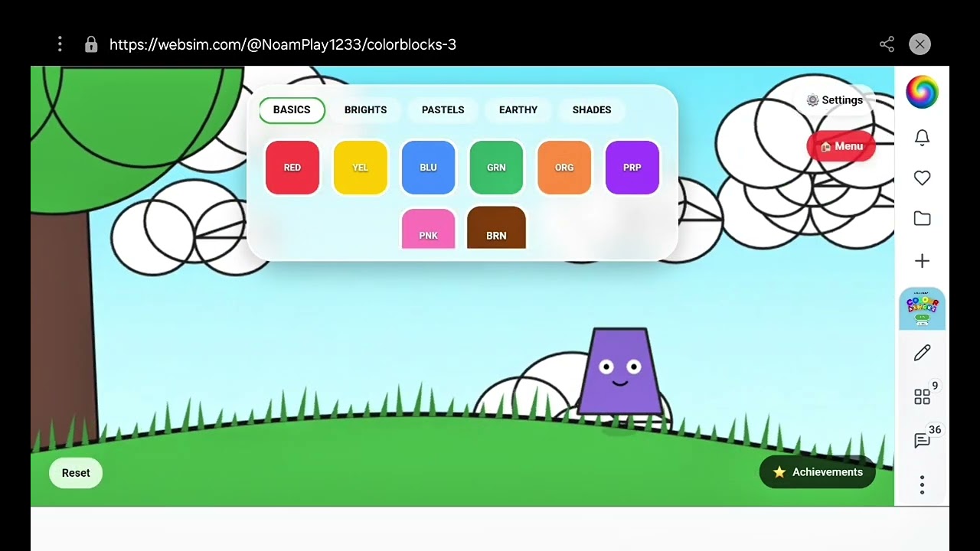Pick the PNK pink color swatch
This screenshot has width=980, height=551.
(x=428, y=228)
